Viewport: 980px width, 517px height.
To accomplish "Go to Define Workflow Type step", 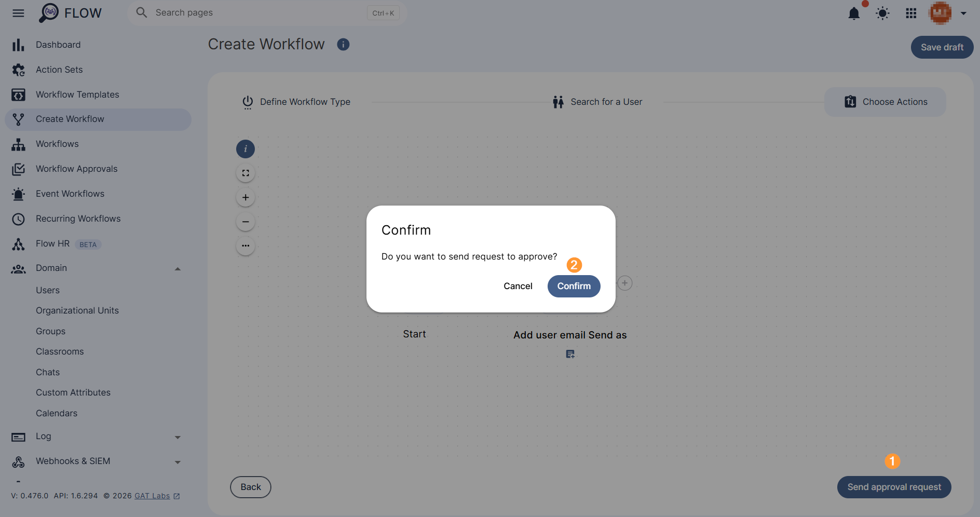I will coord(296,102).
